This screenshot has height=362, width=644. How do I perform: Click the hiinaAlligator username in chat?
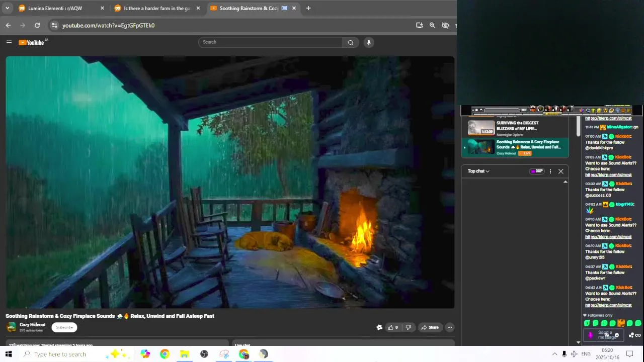619,127
